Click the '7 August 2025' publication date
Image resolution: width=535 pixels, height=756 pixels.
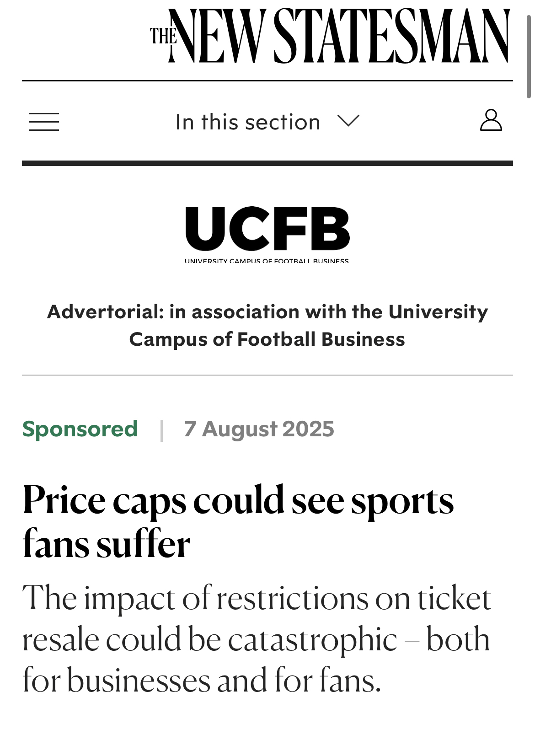click(x=259, y=429)
